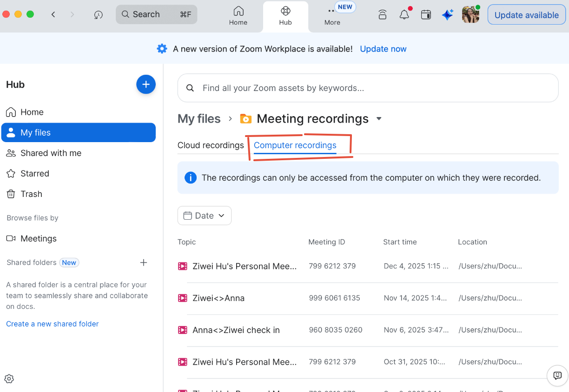The image size is (569, 392).
Task: Launch the AI Companion sparkle icon
Action: pyautogui.click(x=448, y=15)
